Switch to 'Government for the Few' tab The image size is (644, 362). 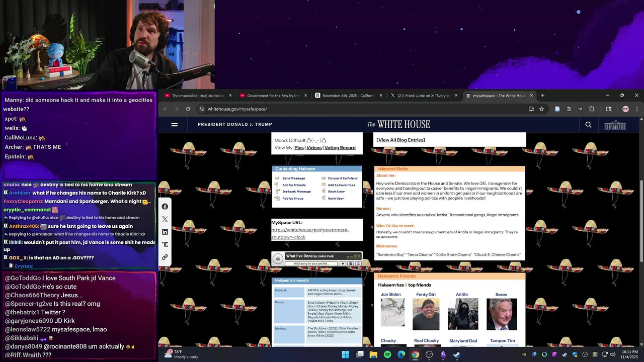(273, 96)
